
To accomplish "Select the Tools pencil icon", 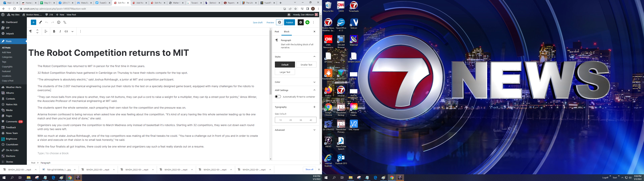I will coord(40,22).
